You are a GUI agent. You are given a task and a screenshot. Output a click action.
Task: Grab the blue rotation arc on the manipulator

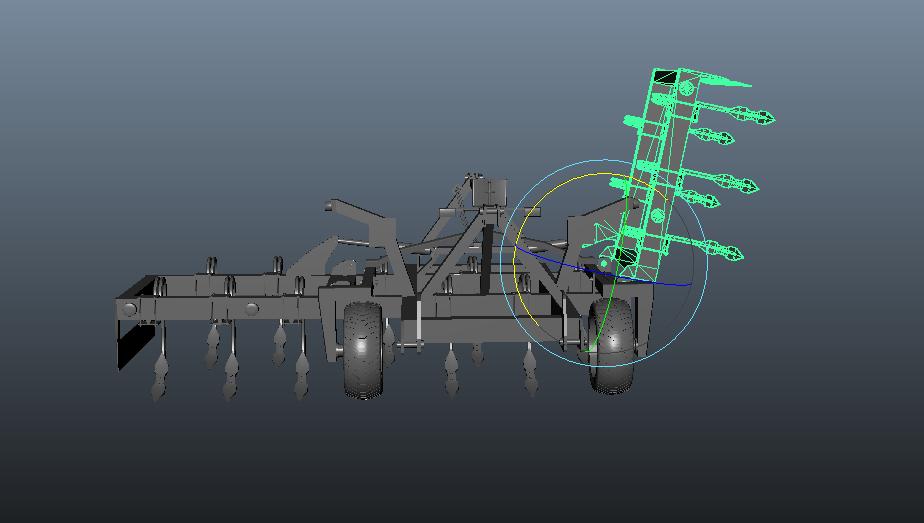(x=660, y=284)
